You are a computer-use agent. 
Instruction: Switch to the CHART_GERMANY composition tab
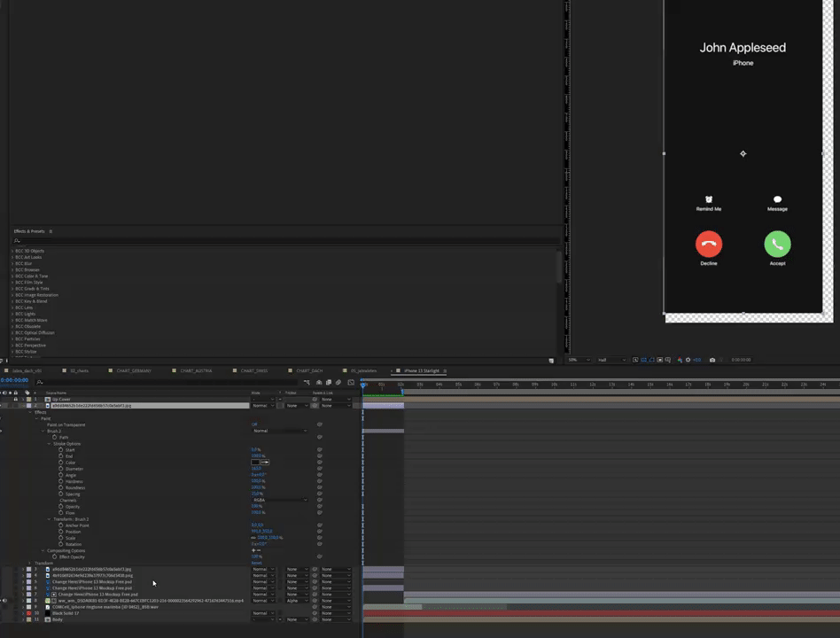click(x=134, y=370)
